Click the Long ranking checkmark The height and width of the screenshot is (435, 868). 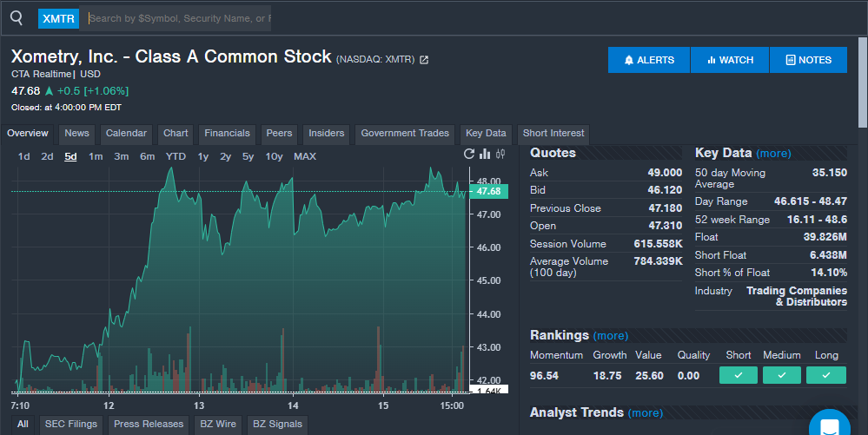(826, 375)
